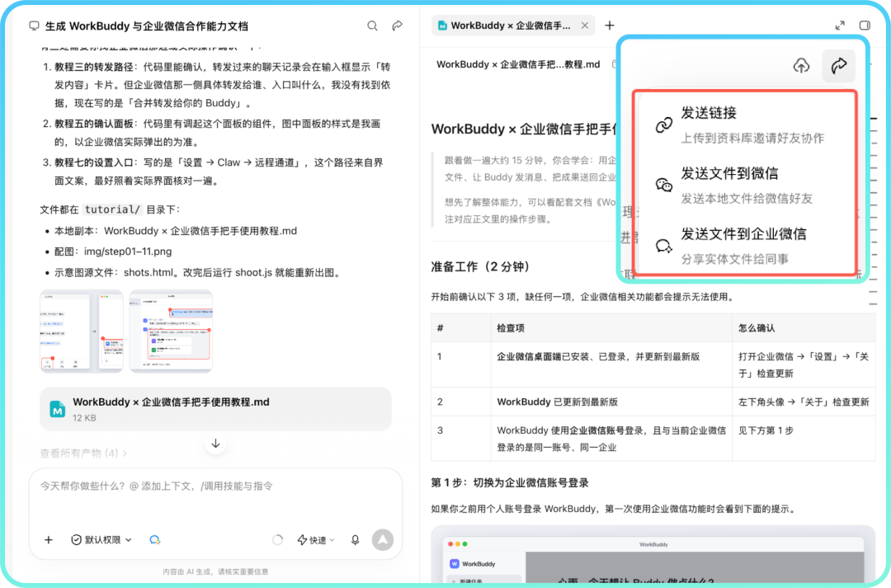The image size is (891, 588).
Task: Send message with the round arrow button
Action: pyautogui.click(x=383, y=539)
